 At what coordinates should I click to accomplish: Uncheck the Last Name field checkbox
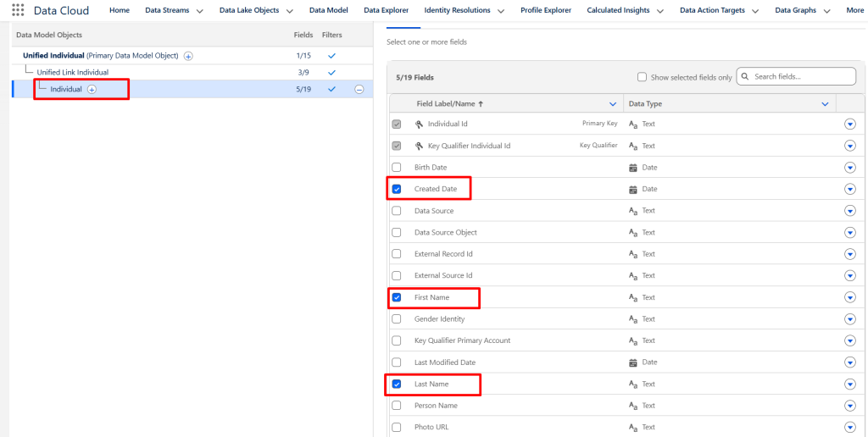click(x=397, y=384)
